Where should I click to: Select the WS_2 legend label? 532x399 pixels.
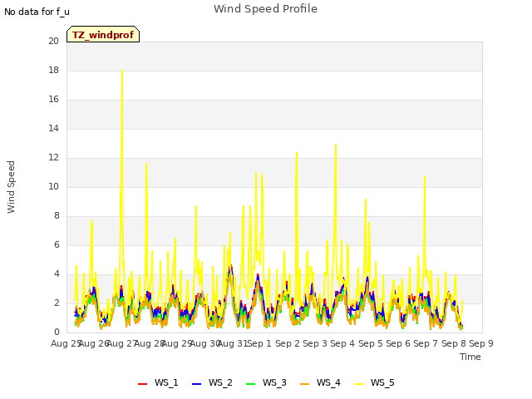tap(220, 382)
